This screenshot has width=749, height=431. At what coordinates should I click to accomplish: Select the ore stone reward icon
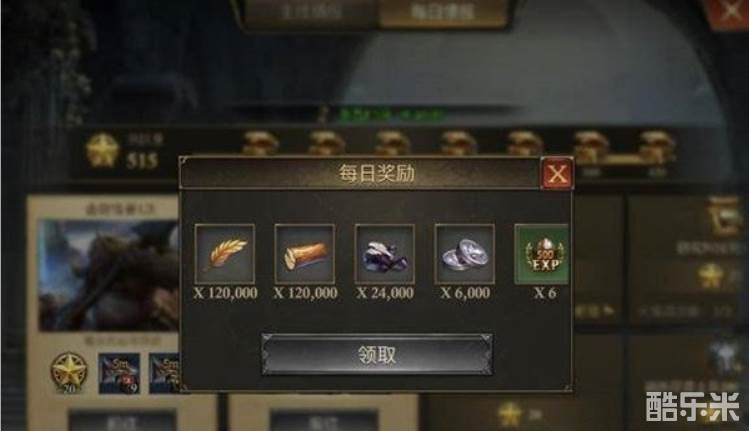(385, 254)
